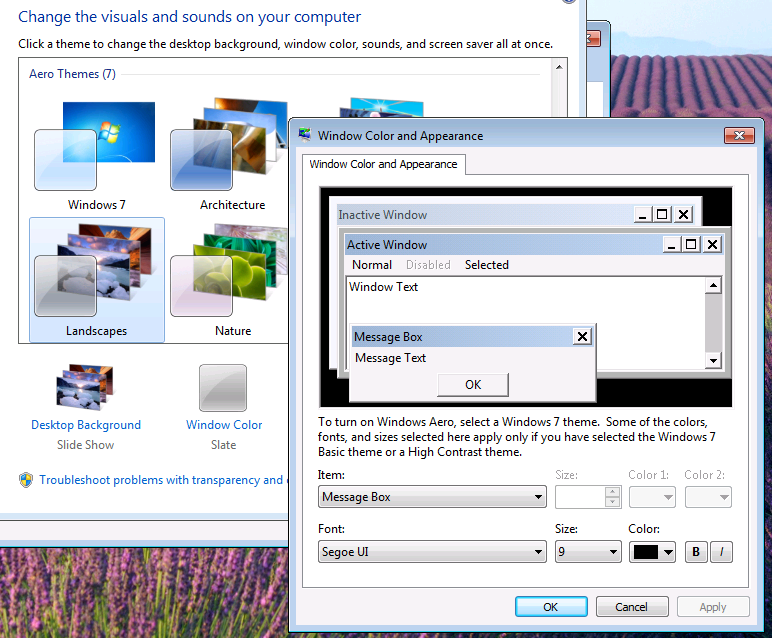Click preview scrollbar down arrow
The width and height of the screenshot is (772, 638).
click(713, 361)
